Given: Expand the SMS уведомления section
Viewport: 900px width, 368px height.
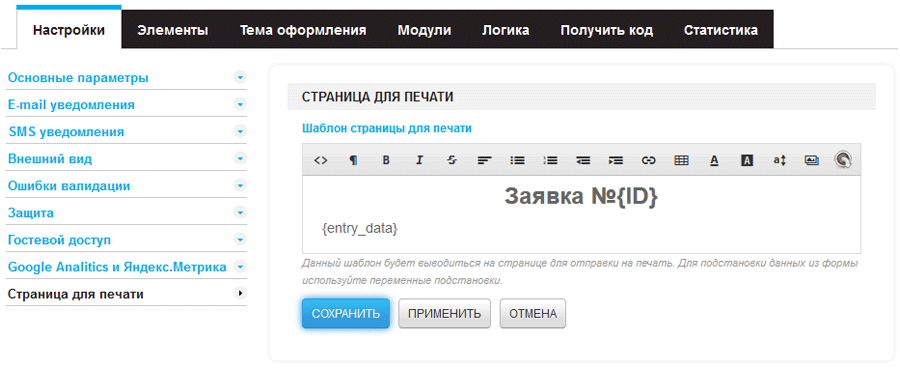Looking at the screenshot, I should [240, 131].
